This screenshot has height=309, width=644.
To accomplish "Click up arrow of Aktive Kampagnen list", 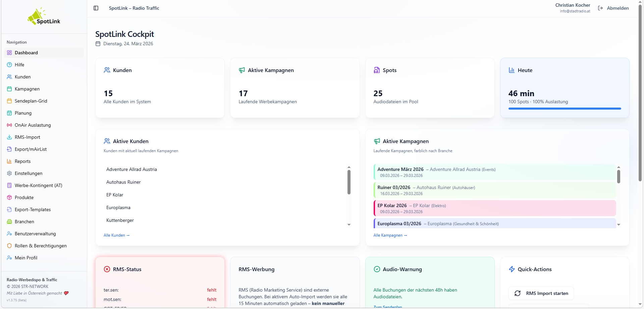I will click(619, 167).
